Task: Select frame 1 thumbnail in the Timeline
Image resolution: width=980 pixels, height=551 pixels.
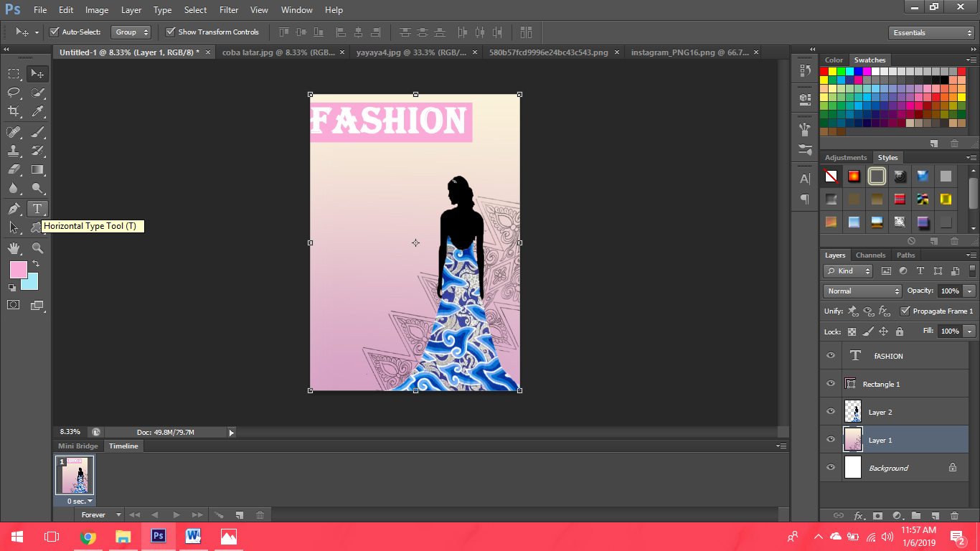Action: (75, 475)
